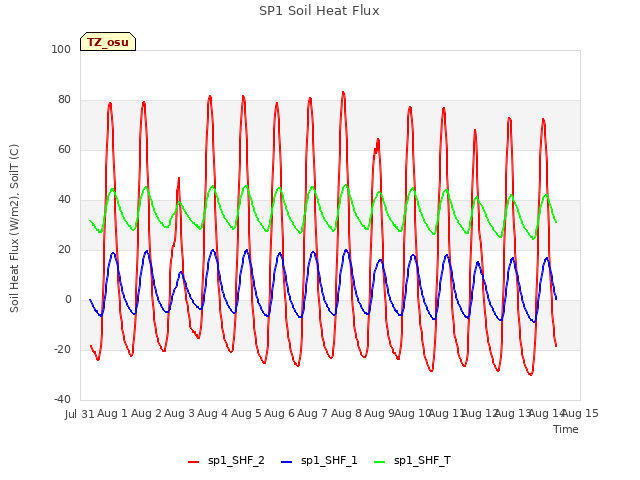Click the chart title SP1 Soil Heat Flux
The image size is (640, 480).
319,11
